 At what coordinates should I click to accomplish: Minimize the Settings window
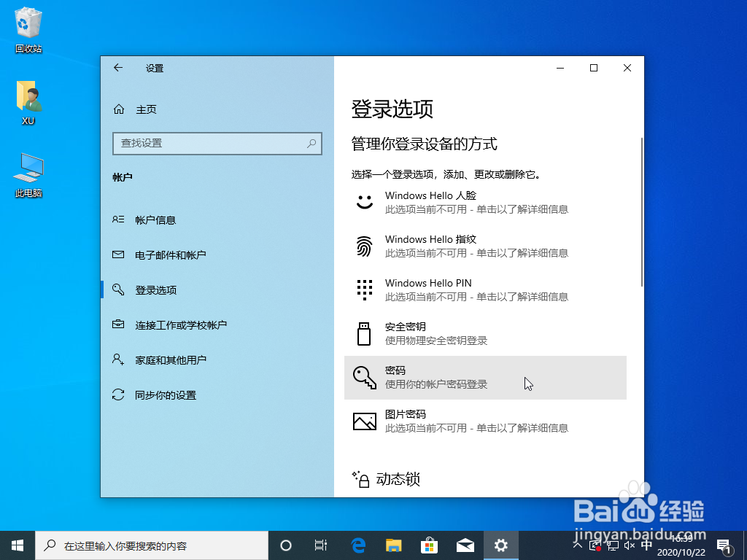coord(560,68)
